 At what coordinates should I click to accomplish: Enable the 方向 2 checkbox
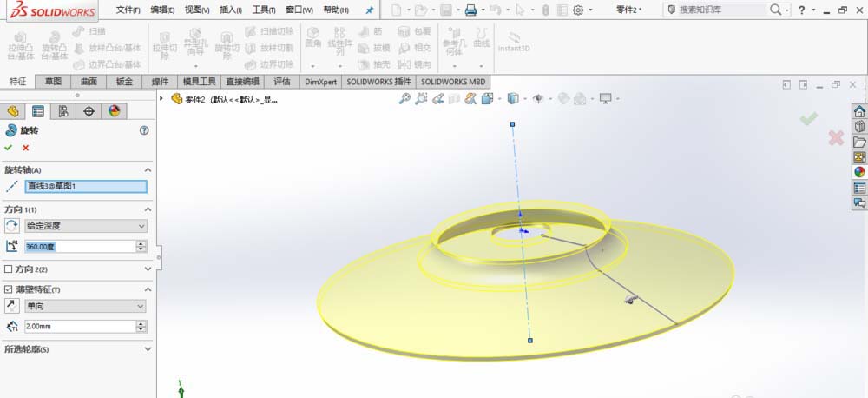(9, 269)
